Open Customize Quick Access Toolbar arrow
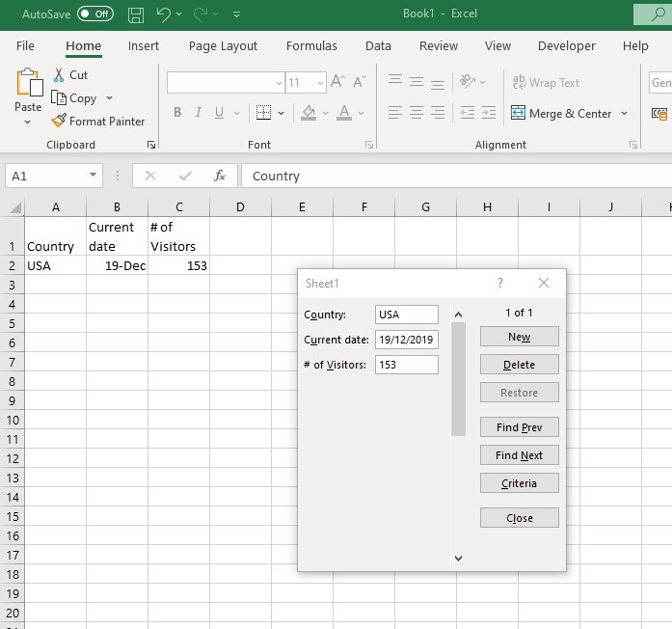672x629 pixels. click(x=236, y=14)
